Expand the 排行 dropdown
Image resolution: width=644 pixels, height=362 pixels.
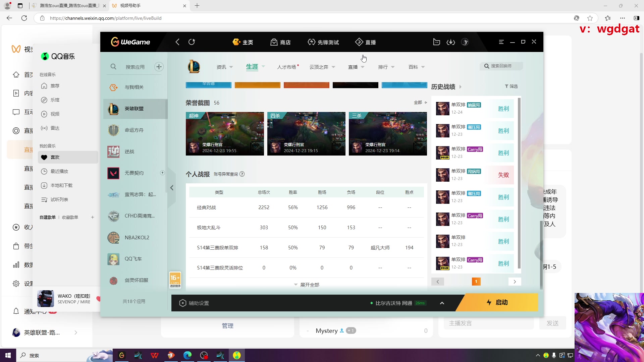click(393, 67)
